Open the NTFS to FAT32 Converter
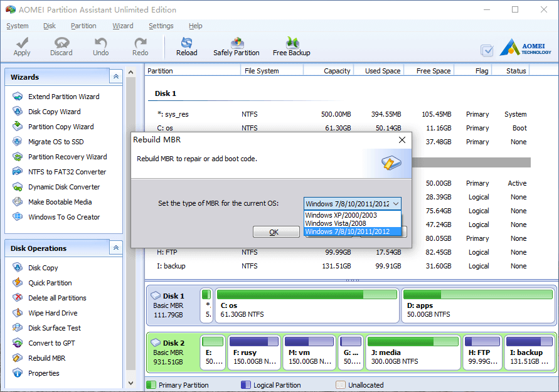 [x=67, y=172]
